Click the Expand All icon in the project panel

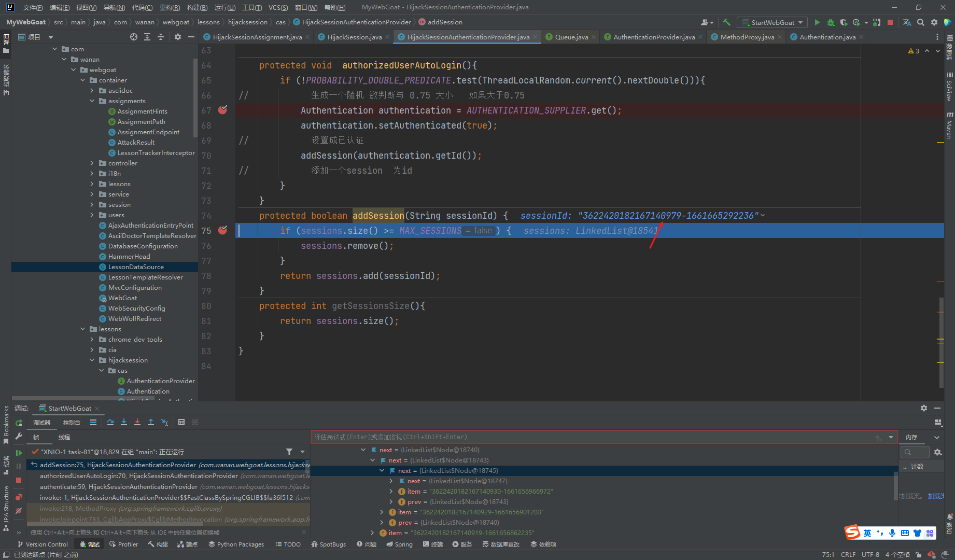(x=147, y=37)
